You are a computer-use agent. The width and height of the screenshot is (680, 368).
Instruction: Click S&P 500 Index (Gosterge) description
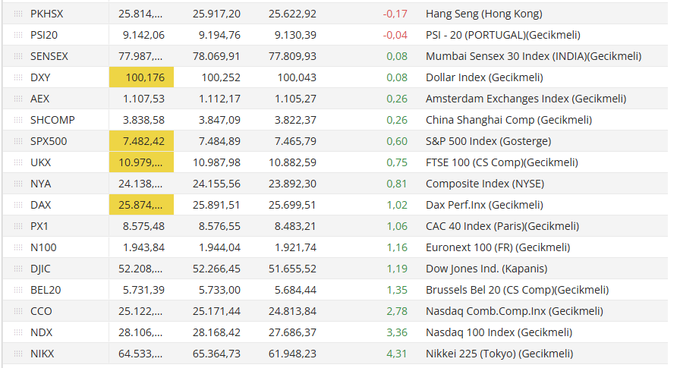pyautogui.click(x=488, y=141)
